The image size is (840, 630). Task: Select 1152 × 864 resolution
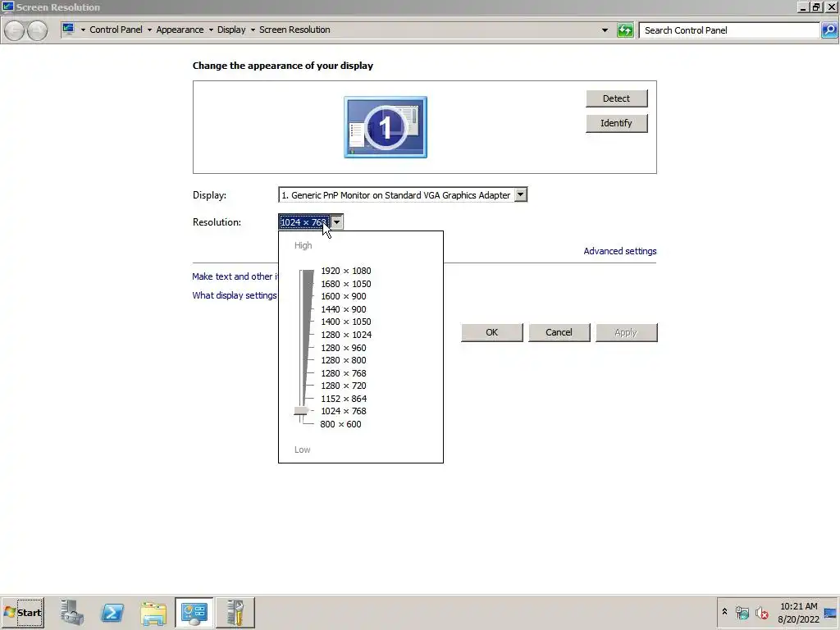click(x=344, y=399)
